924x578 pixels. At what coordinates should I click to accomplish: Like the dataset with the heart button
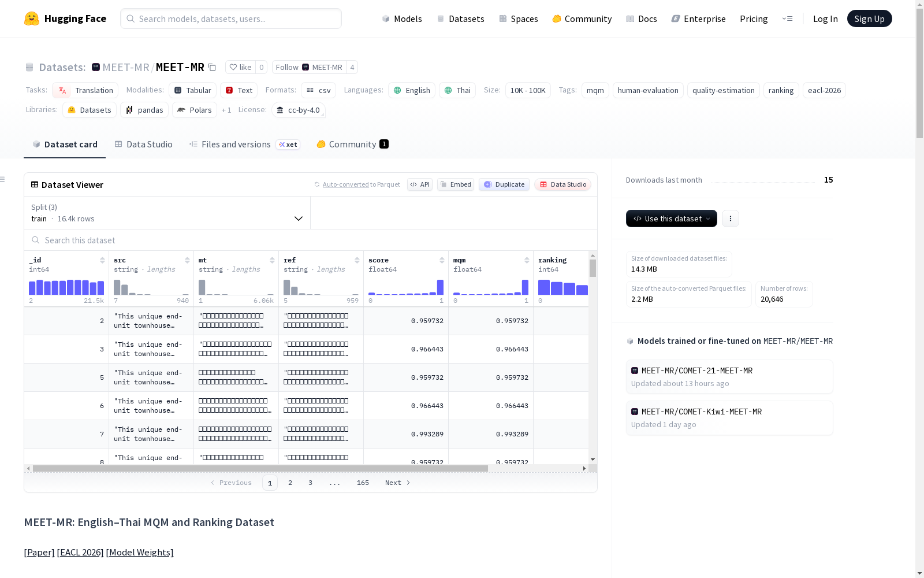click(x=240, y=67)
